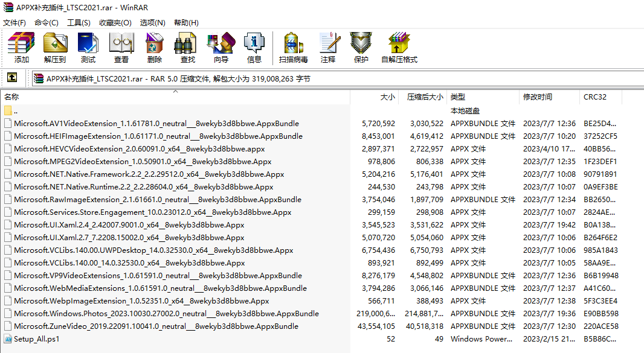Select Microsoft.VCLibs.140.00_14.0.32530.0 Appx file

129,262
